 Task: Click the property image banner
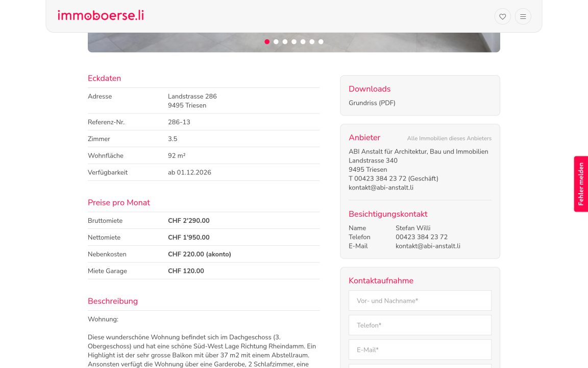294,42
